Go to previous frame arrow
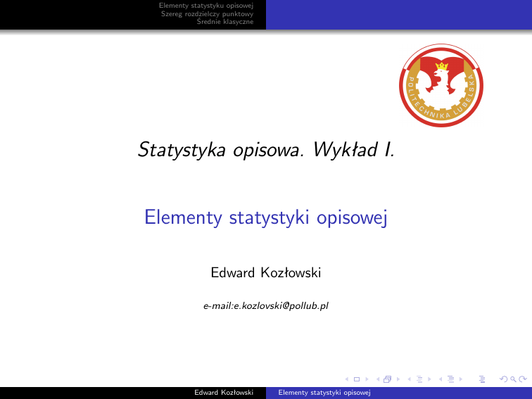The image size is (532, 399). pyautogui.click(x=379, y=380)
